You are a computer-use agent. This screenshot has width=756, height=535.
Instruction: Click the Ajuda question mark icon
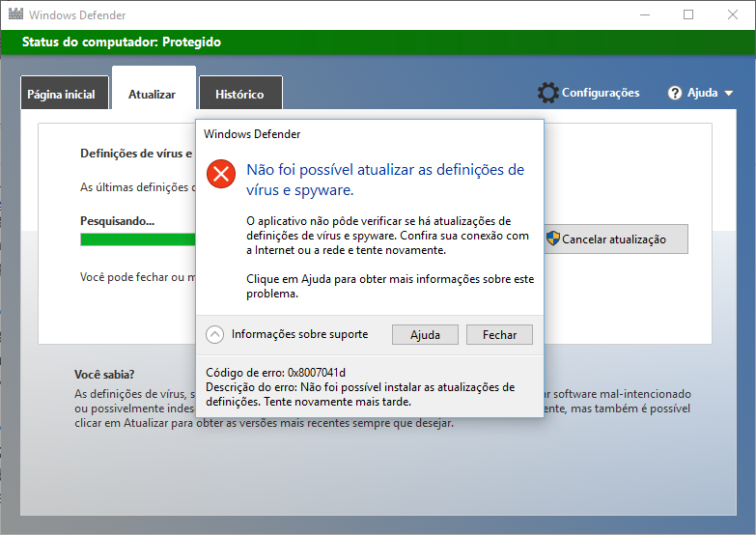[675, 93]
